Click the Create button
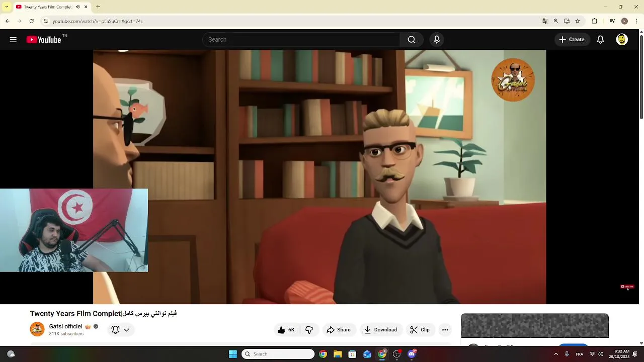This screenshot has height=362, width=644. [x=572, y=40]
